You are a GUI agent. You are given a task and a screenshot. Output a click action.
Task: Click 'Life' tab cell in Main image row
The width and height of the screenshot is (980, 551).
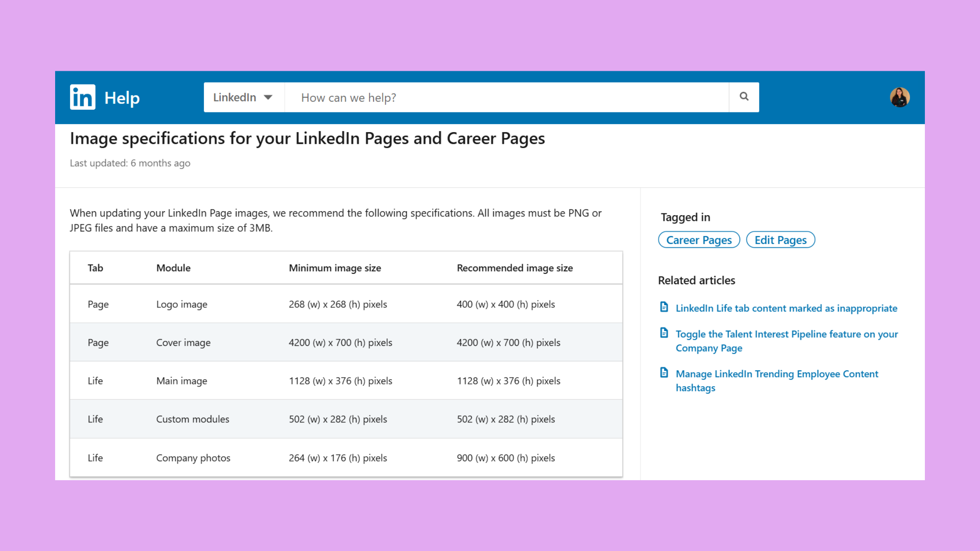coord(95,381)
